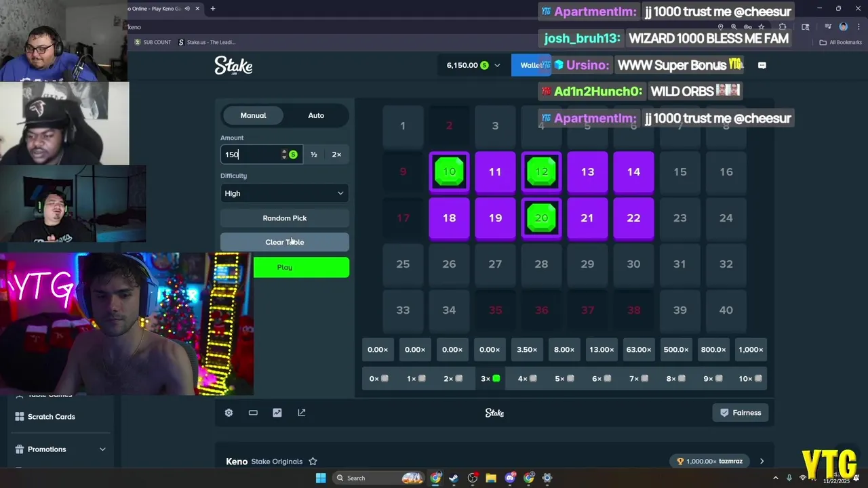Screen dimensions: 868x488
Task: Open game in popout window icon
Action: point(302,413)
